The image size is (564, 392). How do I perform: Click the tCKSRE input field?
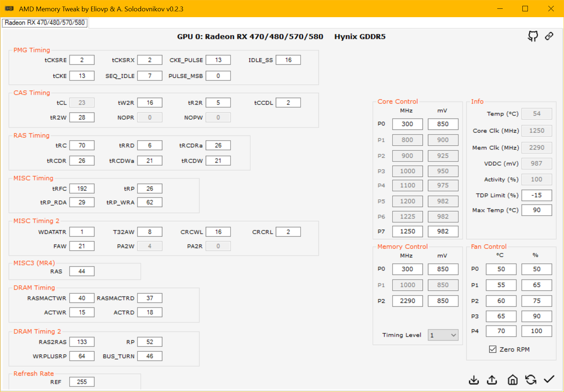point(82,60)
